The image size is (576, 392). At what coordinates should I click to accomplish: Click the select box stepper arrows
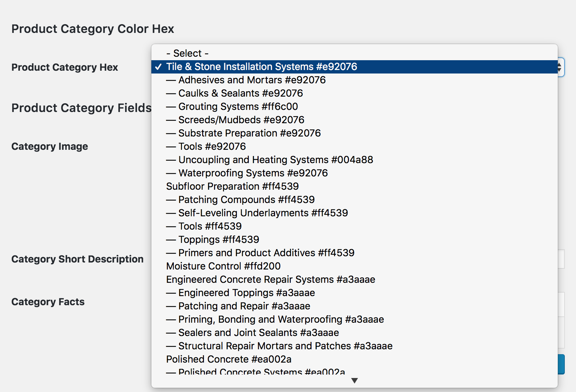click(x=560, y=67)
